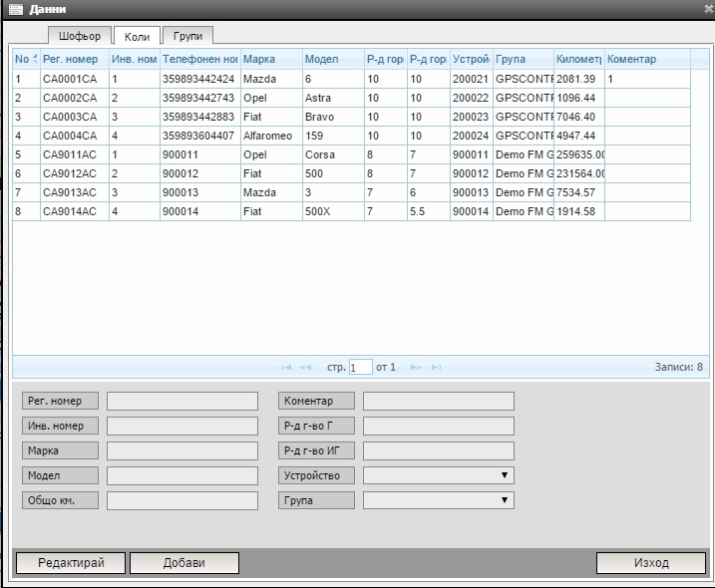Viewport: 715px width, 588px height.
Task: Click the Устройство form label
Action: coord(316,475)
